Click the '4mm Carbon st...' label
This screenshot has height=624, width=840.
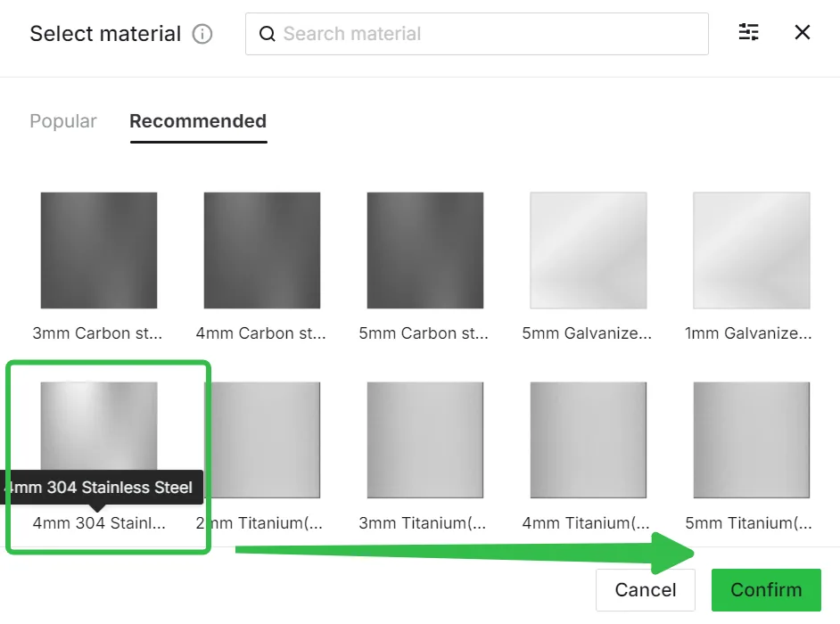tap(261, 333)
